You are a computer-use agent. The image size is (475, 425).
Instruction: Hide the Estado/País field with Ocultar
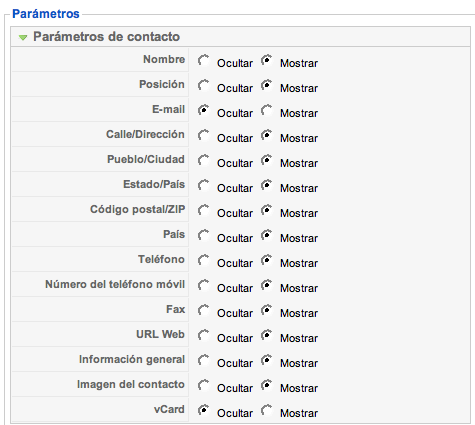pos(203,185)
